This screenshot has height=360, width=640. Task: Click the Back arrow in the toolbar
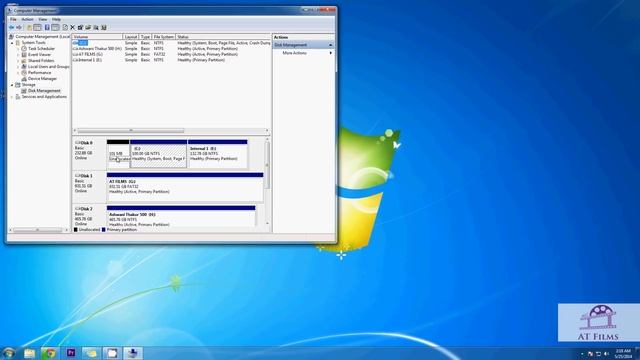[11, 27]
